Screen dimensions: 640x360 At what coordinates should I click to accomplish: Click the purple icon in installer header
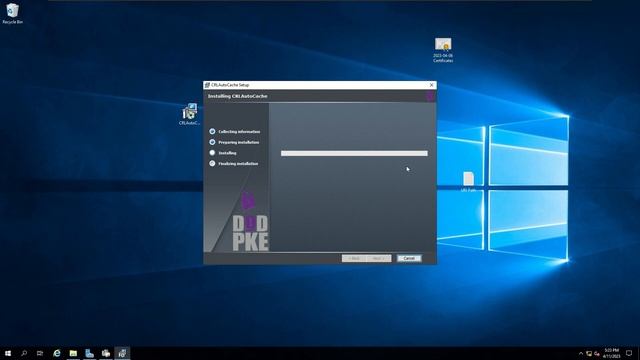click(430, 96)
